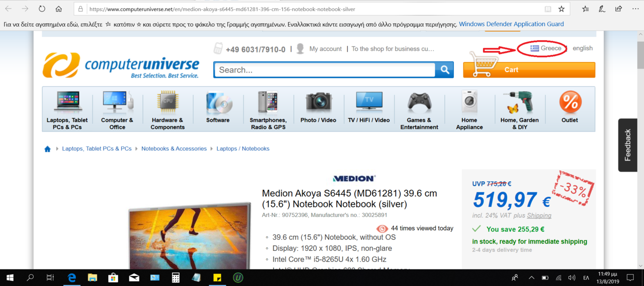Image resolution: width=644 pixels, height=286 pixels.
Task: Open the Edge settings and more menu
Action: click(635, 9)
